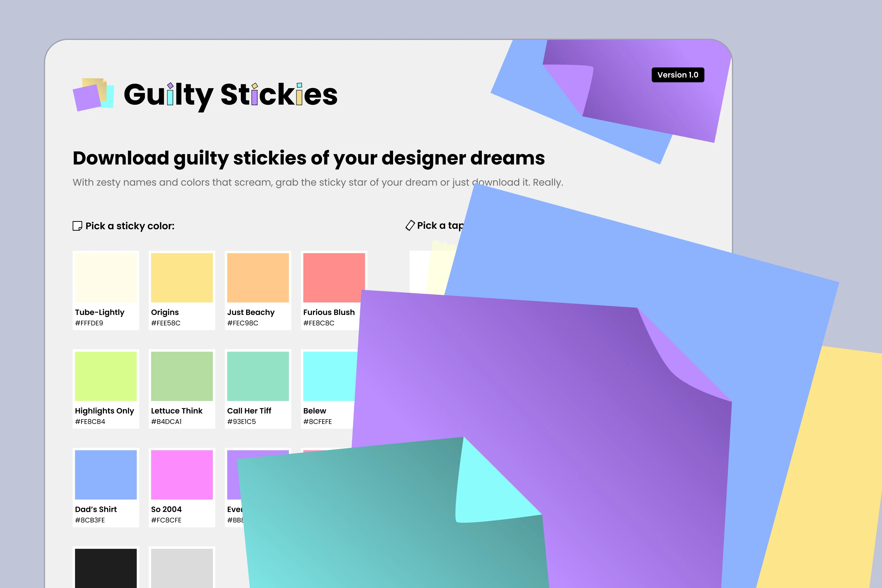Select the black sticky swatch at bottom left

105,570
